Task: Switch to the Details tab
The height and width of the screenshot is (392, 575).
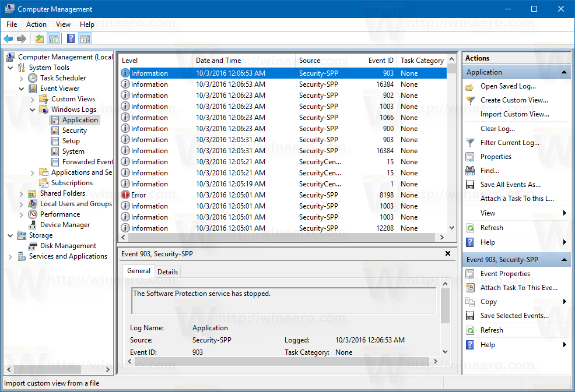Action: 167,271
